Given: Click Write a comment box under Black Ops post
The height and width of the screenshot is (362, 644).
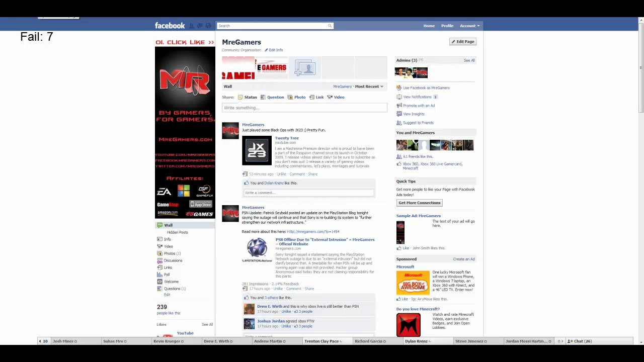Looking at the screenshot, I should [308, 193].
